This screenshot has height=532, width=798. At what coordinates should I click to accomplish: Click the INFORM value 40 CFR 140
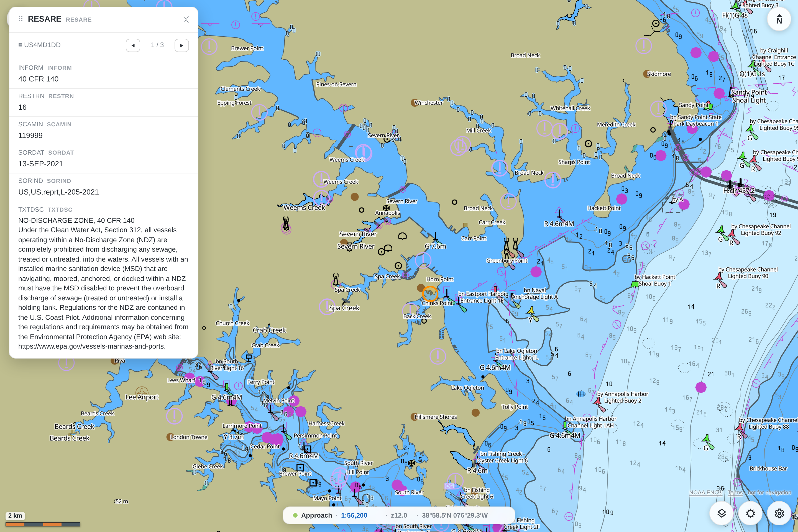(x=38, y=79)
